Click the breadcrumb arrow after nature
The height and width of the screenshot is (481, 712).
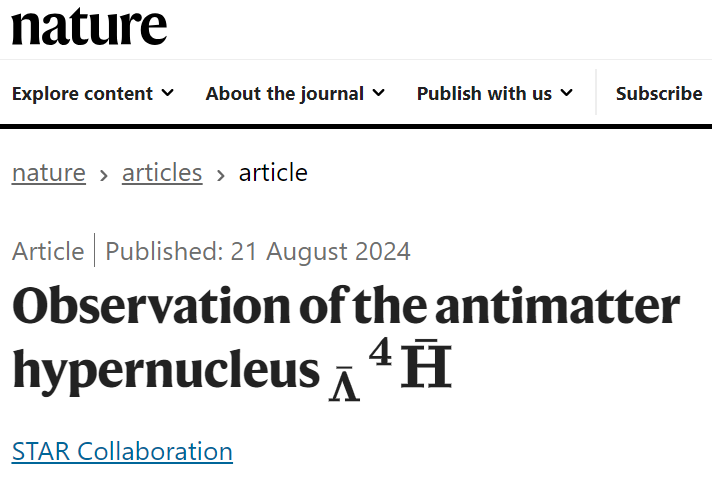tap(104, 174)
